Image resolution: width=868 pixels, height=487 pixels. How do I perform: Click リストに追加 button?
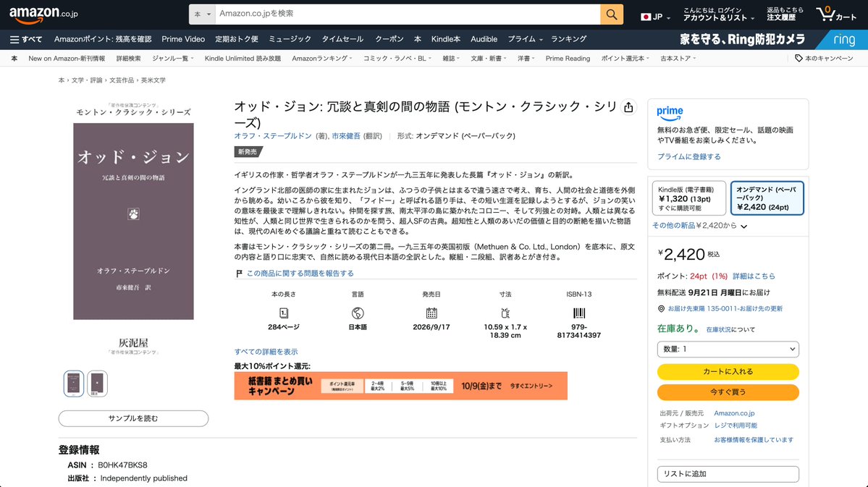click(728, 474)
